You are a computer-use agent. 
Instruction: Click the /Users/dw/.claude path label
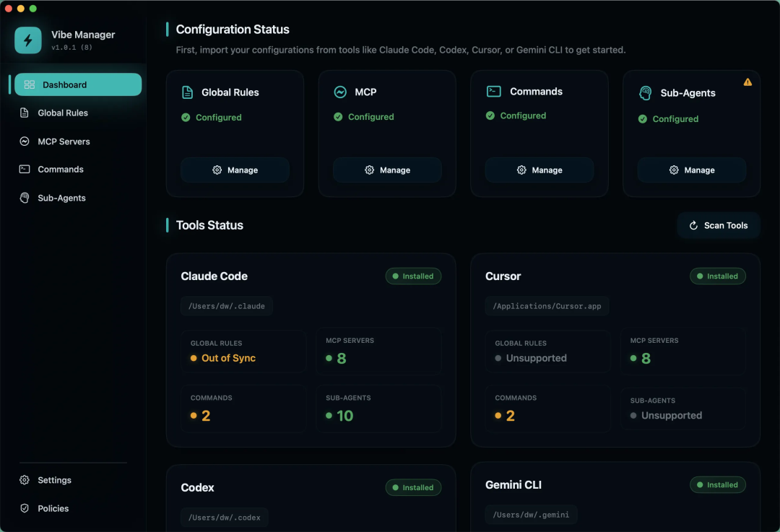tap(227, 306)
